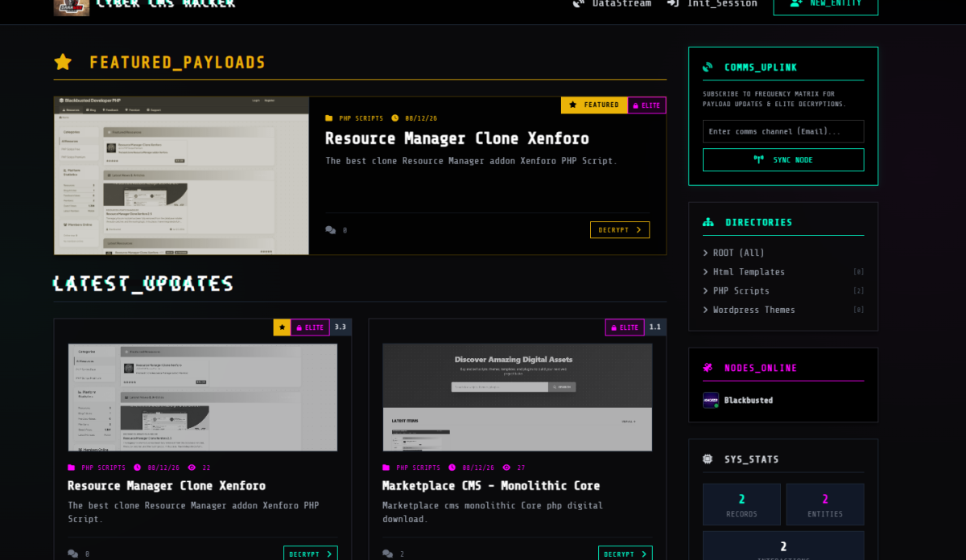Open the DataStream nav link
This screenshot has height=560, width=966.
point(612,3)
